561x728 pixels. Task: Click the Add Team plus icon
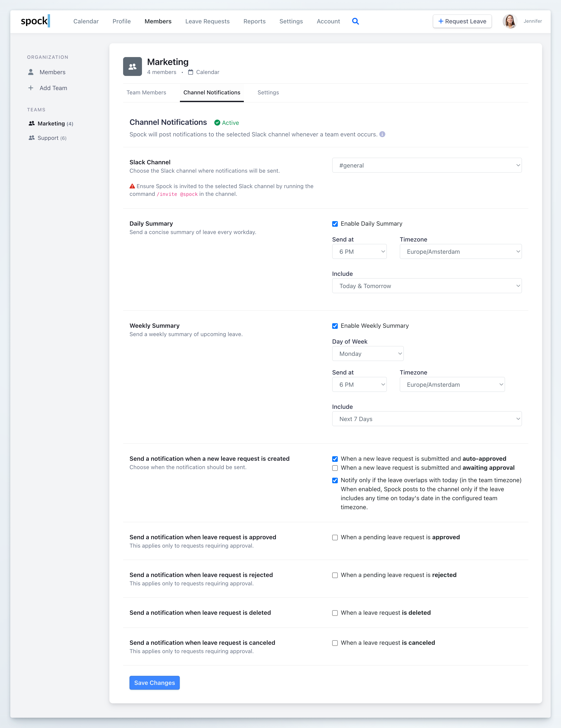pos(31,88)
